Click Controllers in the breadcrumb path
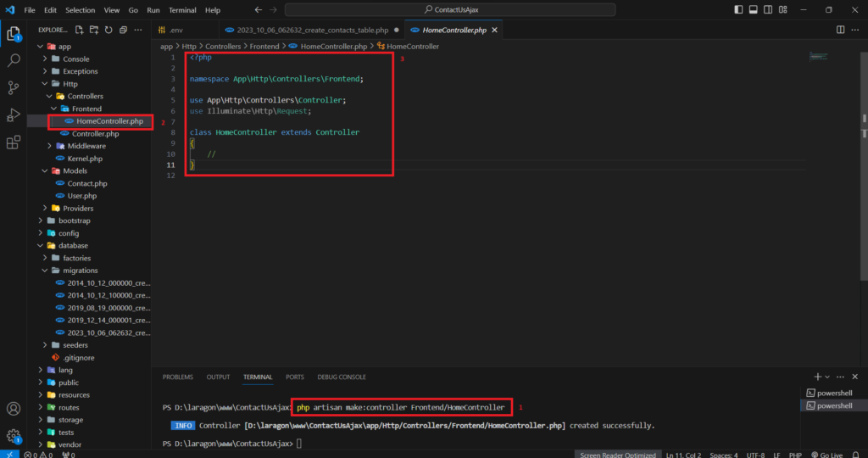Viewport: 868px width, 458px height. point(223,47)
